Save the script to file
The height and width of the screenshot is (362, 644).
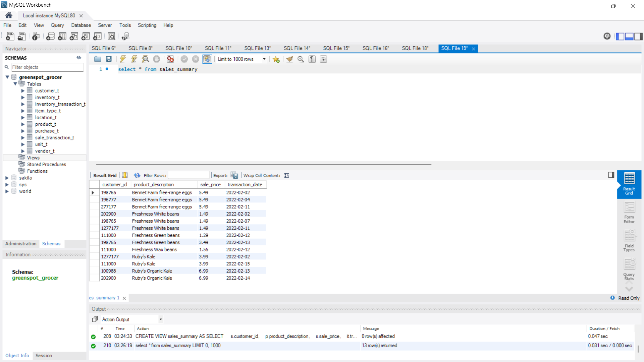point(109,59)
